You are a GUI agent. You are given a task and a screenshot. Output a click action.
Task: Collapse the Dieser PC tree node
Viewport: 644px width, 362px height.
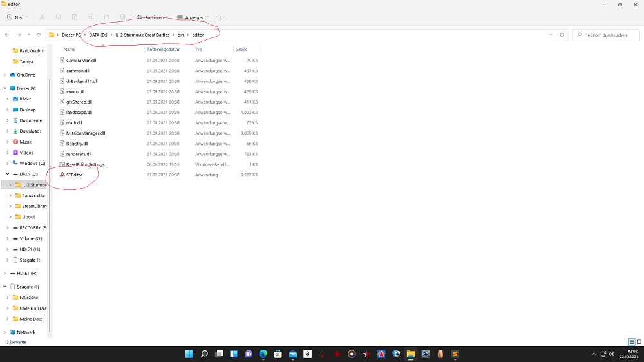click(5, 88)
